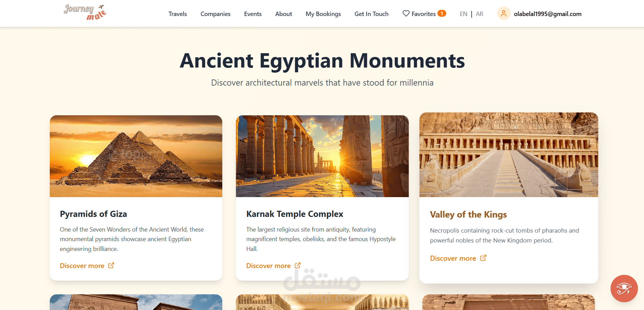The width and height of the screenshot is (644, 310).
Task: Click Discover more for Pyramids of Giza
Action: pos(82,266)
